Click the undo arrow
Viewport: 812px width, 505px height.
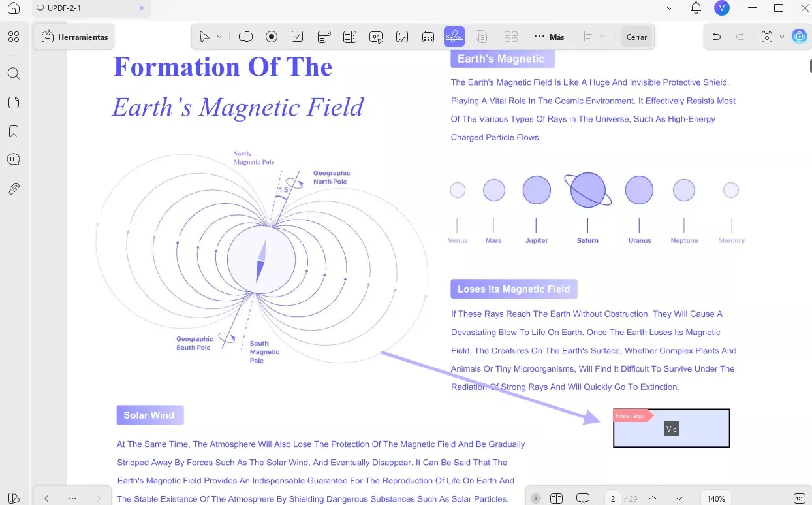point(717,37)
